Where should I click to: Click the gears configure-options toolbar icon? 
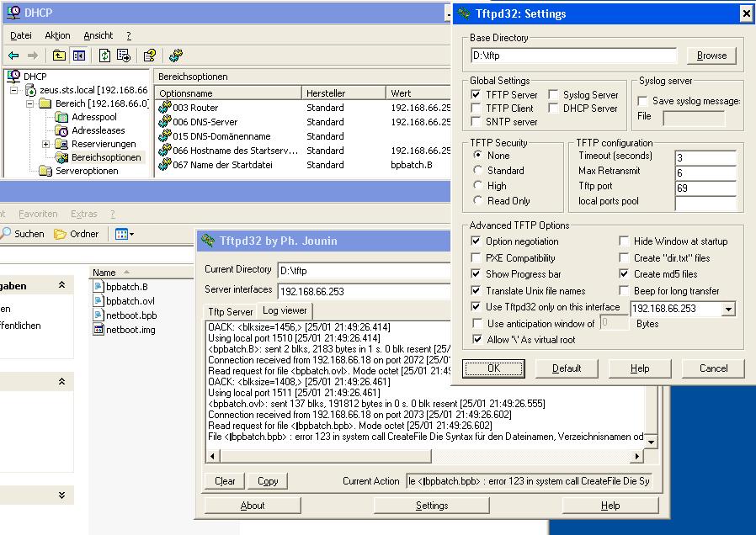[x=176, y=56]
